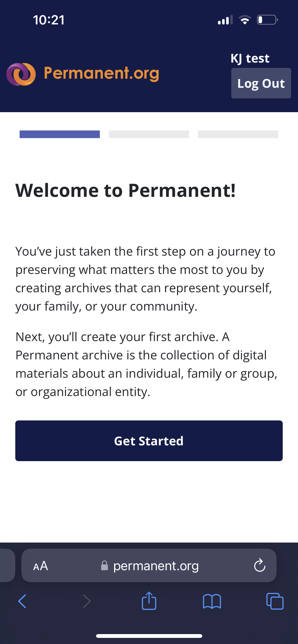Tap the permanent.org URL field
298x644 pixels.
point(156,566)
